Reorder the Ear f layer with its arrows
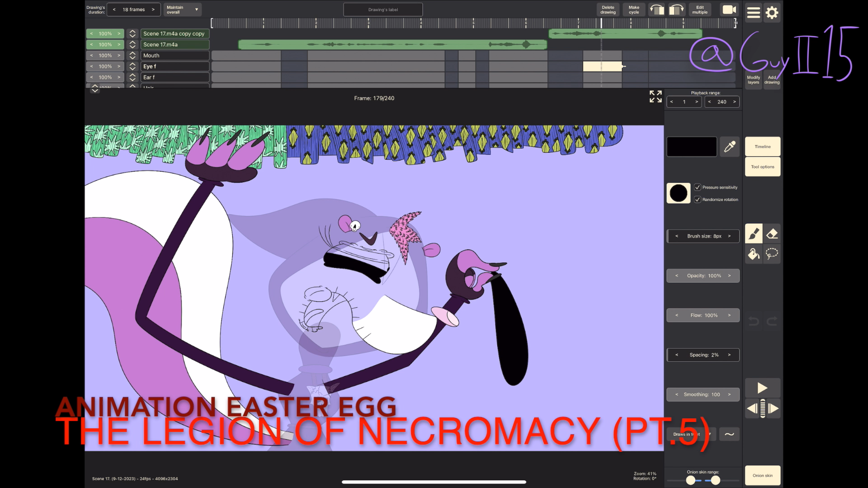This screenshot has height=488, width=868. coord(132,77)
